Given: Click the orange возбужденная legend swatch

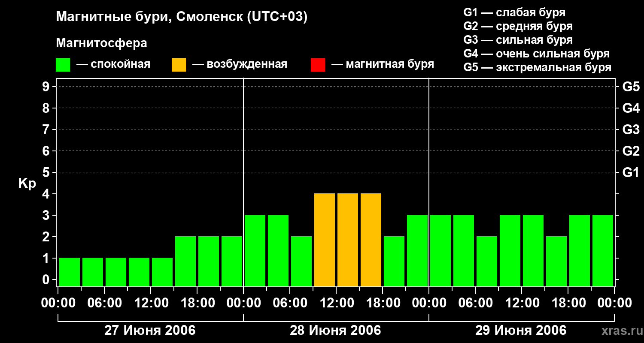Looking at the screenshot, I should pyautogui.click(x=179, y=65).
